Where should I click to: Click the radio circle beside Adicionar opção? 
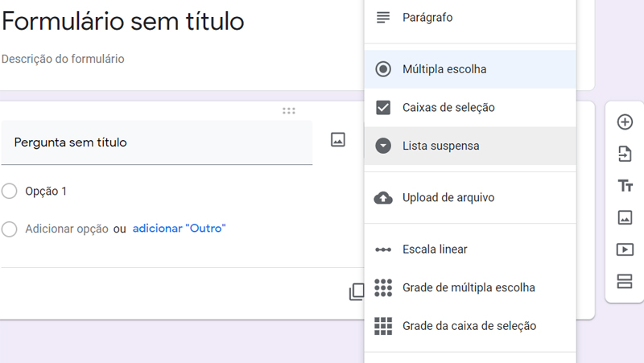click(x=9, y=229)
